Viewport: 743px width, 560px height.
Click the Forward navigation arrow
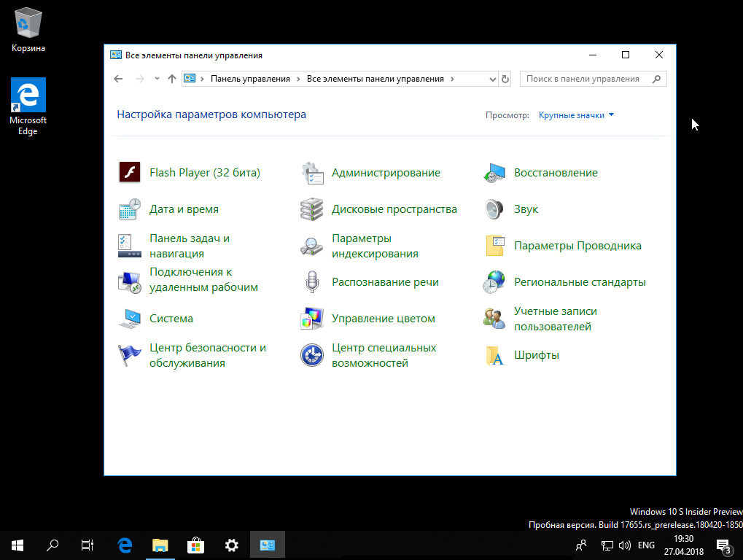139,79
